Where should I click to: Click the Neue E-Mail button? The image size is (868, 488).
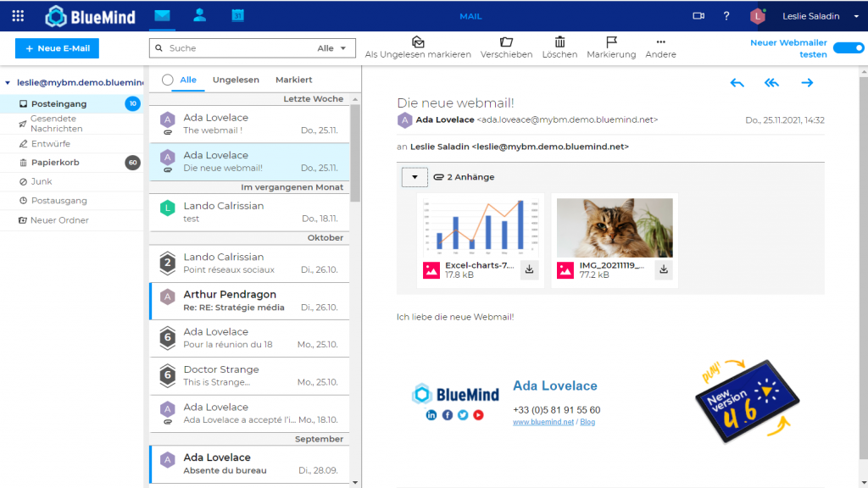[x=57, y=48]
